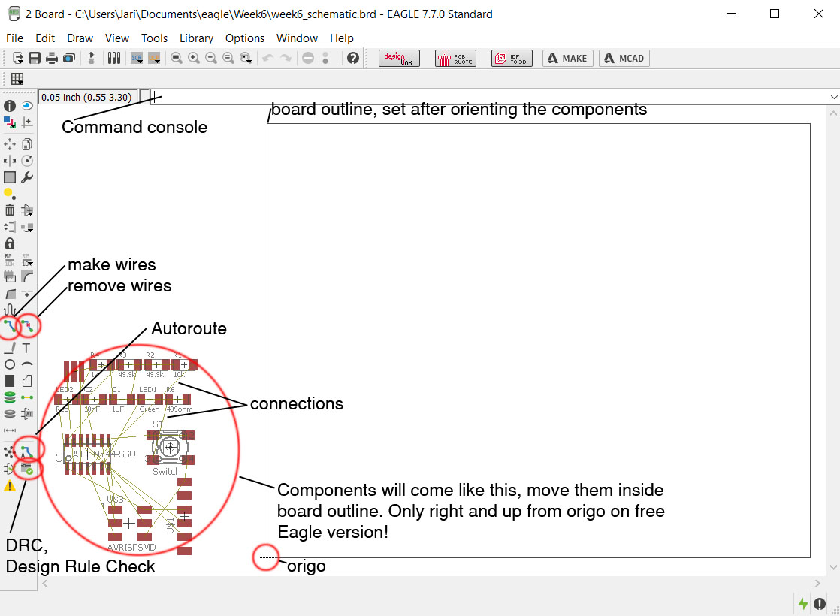Click the horizontal scrollbar right arrow
This screenshot has width=840, height=616.
click(817, 584)
